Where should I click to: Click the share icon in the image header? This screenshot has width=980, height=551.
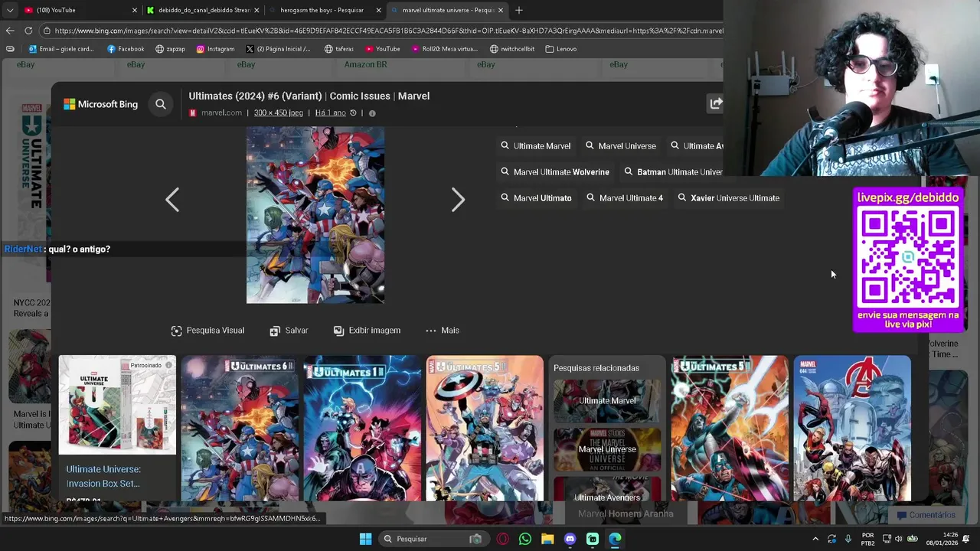pos(716,103)
